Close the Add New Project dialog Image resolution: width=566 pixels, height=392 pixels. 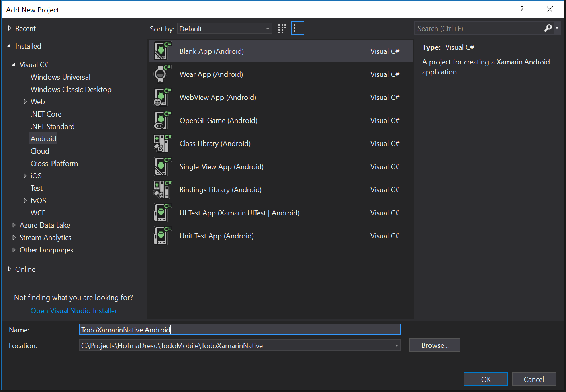click(550, 10)
